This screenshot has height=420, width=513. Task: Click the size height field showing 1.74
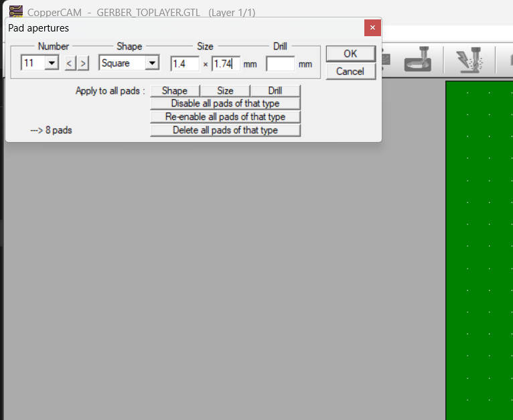coord(226,64)
